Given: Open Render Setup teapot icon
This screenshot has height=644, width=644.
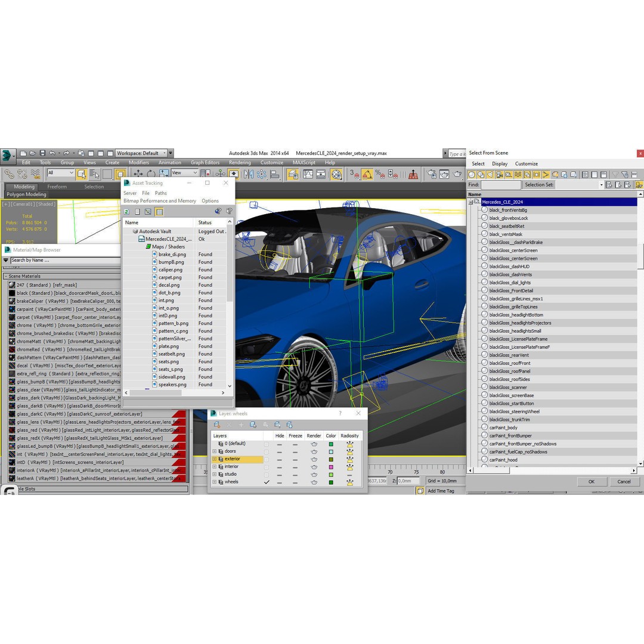Looking at the screenshot, I should tap(431, 174).
